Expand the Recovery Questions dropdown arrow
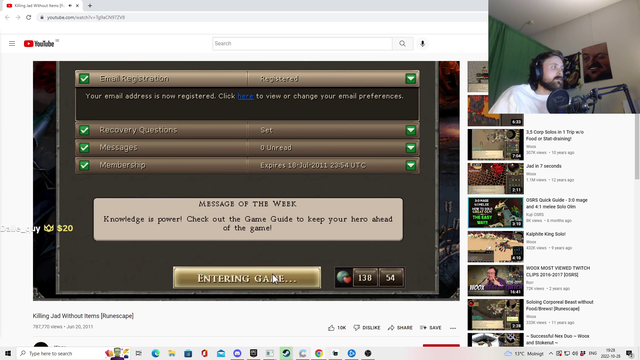The height and width of the screenshot is (360, 640). click(x=411, y=130)
